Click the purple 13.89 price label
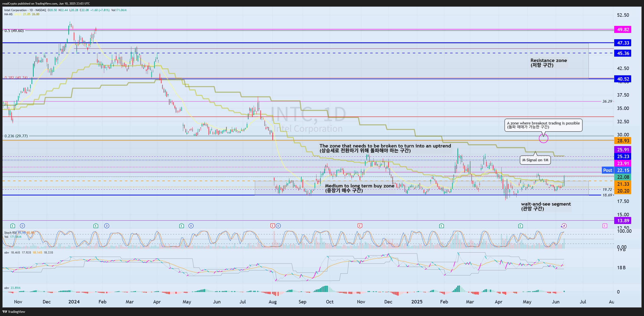 coord(622,221)
